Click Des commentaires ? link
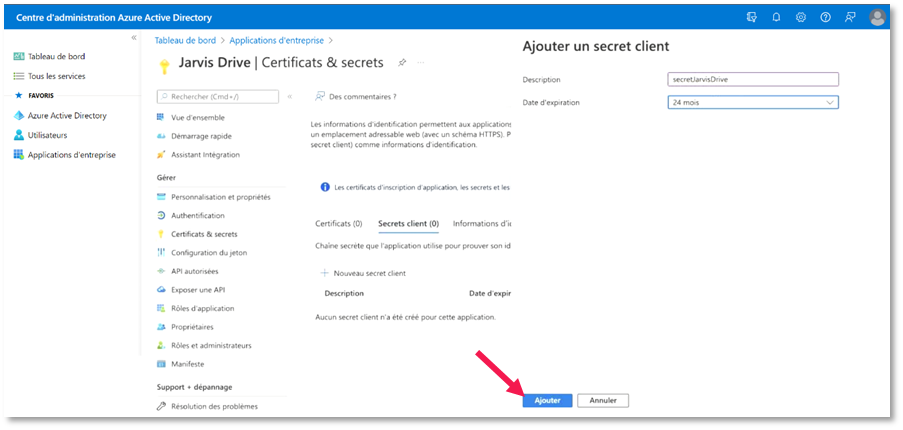 (x=362, y=97)
